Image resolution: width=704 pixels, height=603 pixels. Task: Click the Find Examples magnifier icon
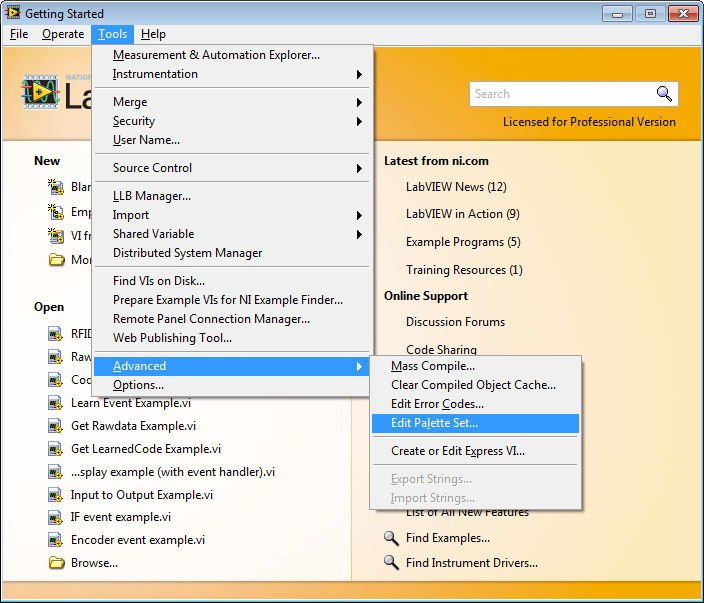(391, 538)
